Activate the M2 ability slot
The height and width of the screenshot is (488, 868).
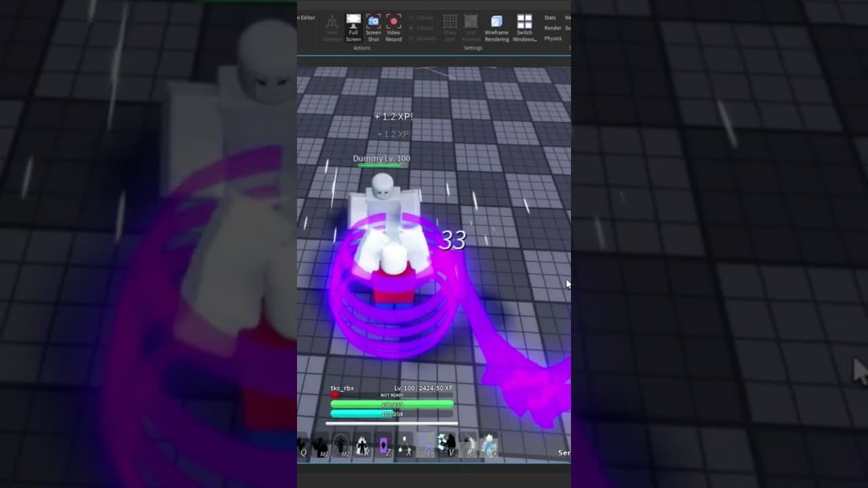(341, 445)
